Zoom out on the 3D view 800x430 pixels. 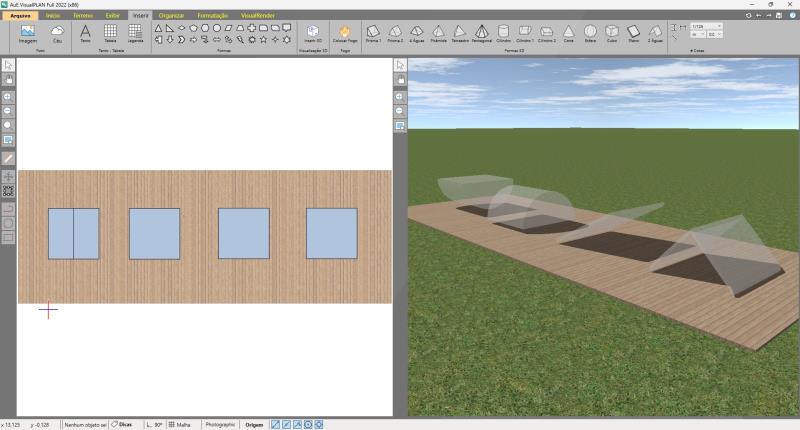click(400, 111)
